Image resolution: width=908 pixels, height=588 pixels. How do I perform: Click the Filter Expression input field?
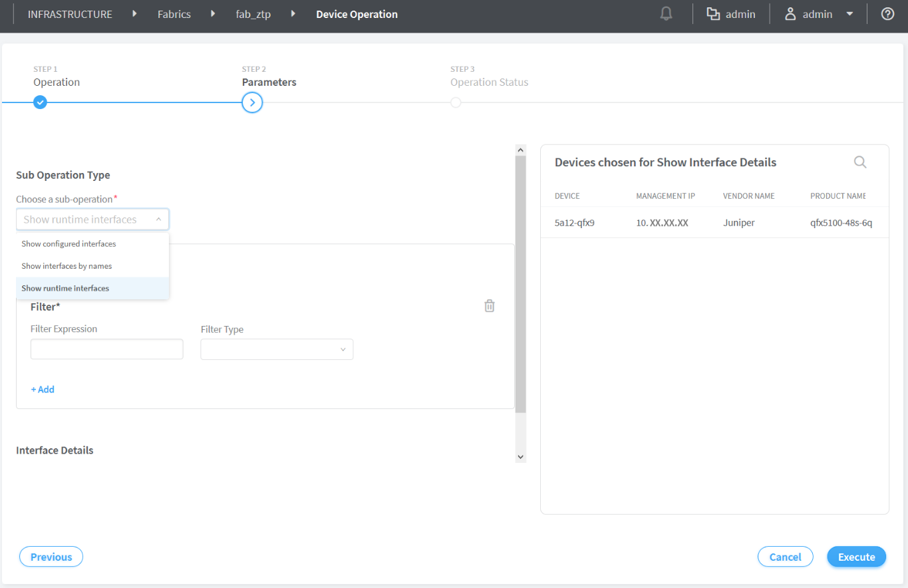[x=106, y=349]
